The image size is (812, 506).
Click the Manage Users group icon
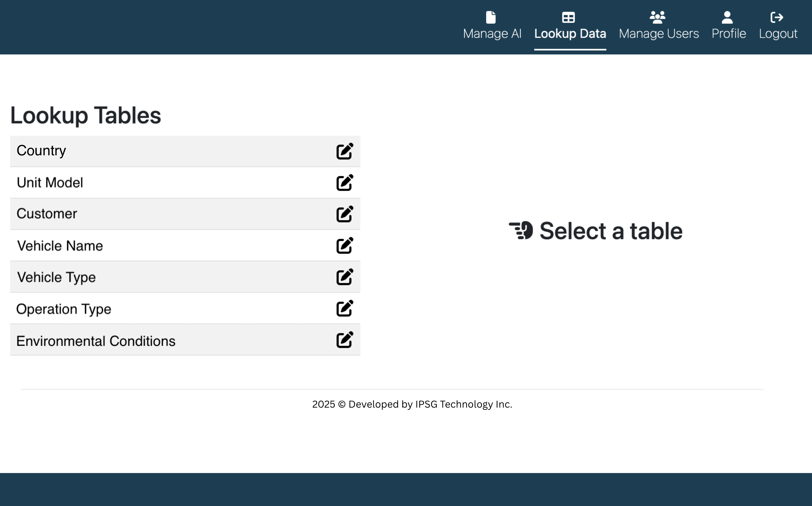[x=658, y=17]
